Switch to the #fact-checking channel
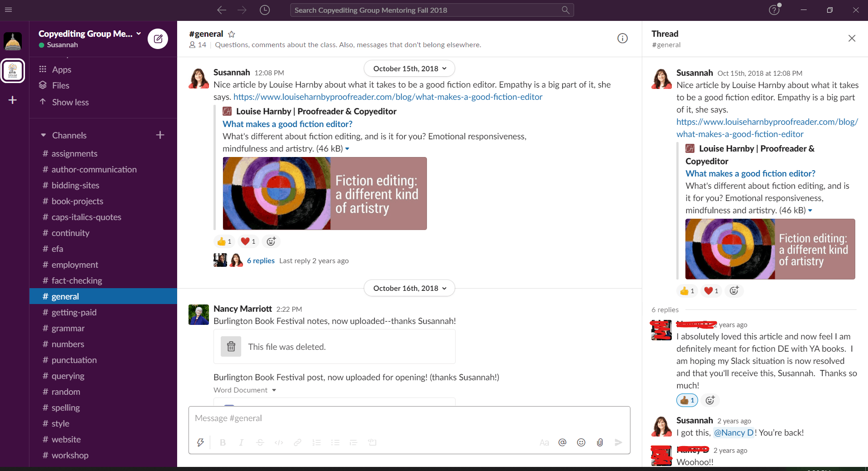Viewport: 868px width, 471px height. 103,280
